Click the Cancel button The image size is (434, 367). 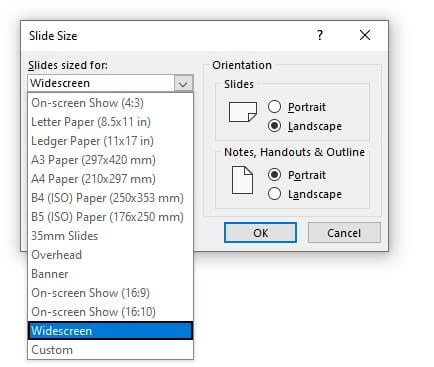coord(344,233)
